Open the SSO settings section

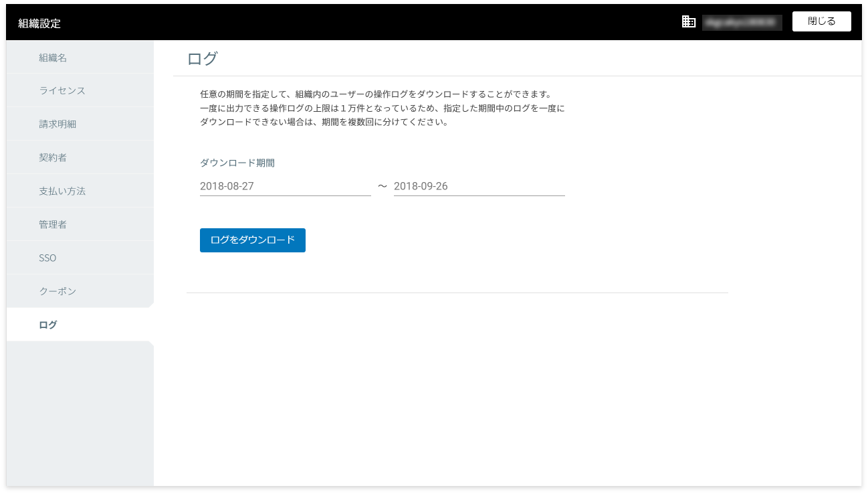47,258
